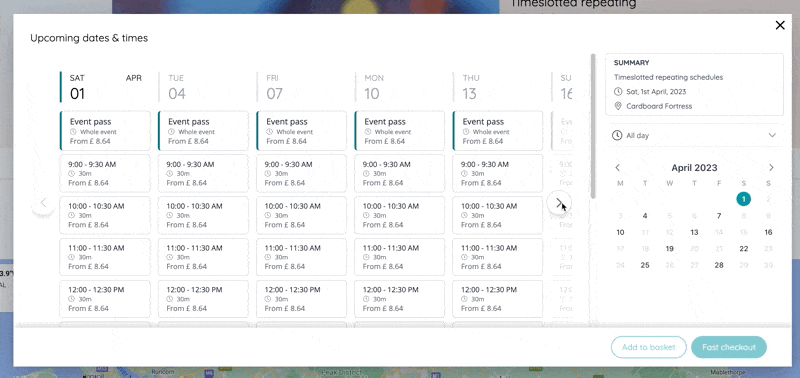Pick 11:00 - 11:30 AM slot on SAT 01
800x378 pixels.
(x=106, y=257)
